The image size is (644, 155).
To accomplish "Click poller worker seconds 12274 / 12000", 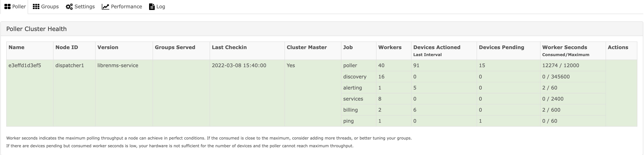I will [x=560, y=66].
